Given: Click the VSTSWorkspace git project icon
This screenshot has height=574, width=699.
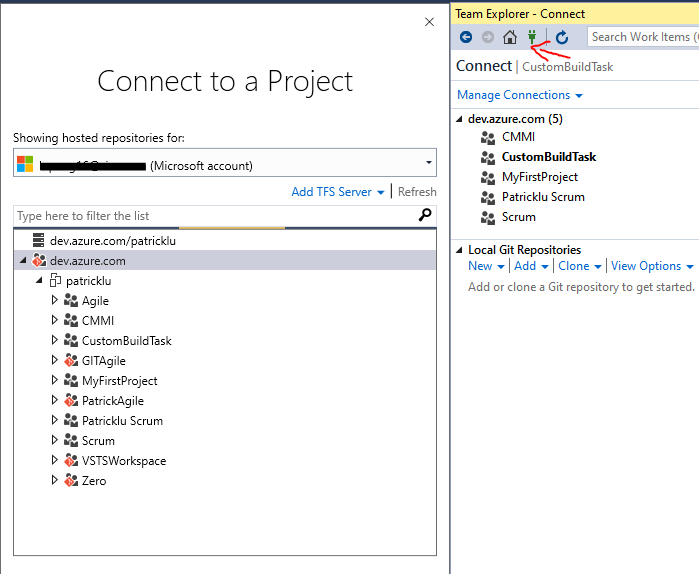Looking at the screenshot, I should click(x=71, y=460).
